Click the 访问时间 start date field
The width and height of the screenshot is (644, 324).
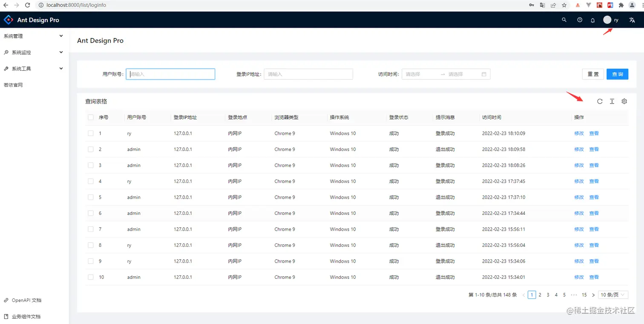pos(421,74)
